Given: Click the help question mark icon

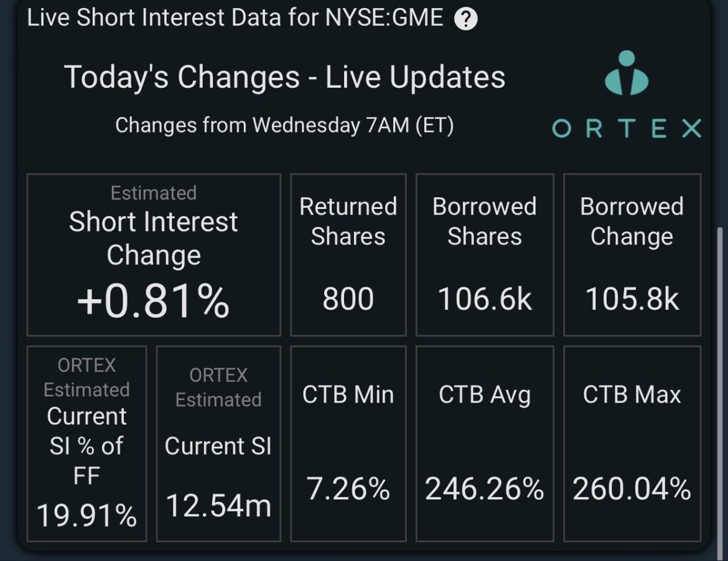Looking at the screenshot, I should pos(465,19).
